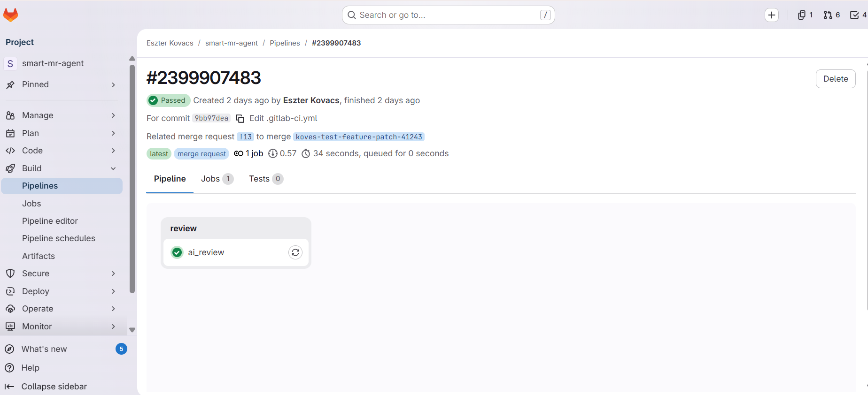This screenshot has height=395, width=868.
Task: Click the Manage users icon
Action: pos(10,115)
